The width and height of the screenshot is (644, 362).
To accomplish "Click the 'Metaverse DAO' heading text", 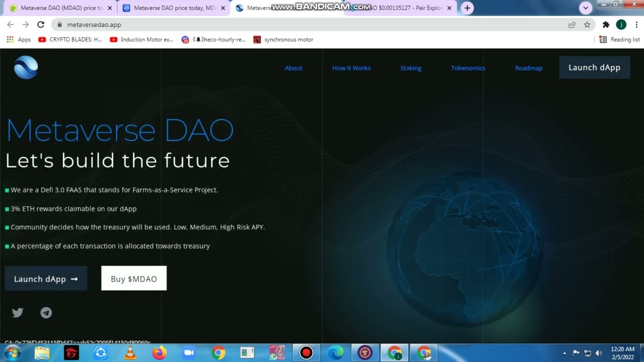I will 120,130.
